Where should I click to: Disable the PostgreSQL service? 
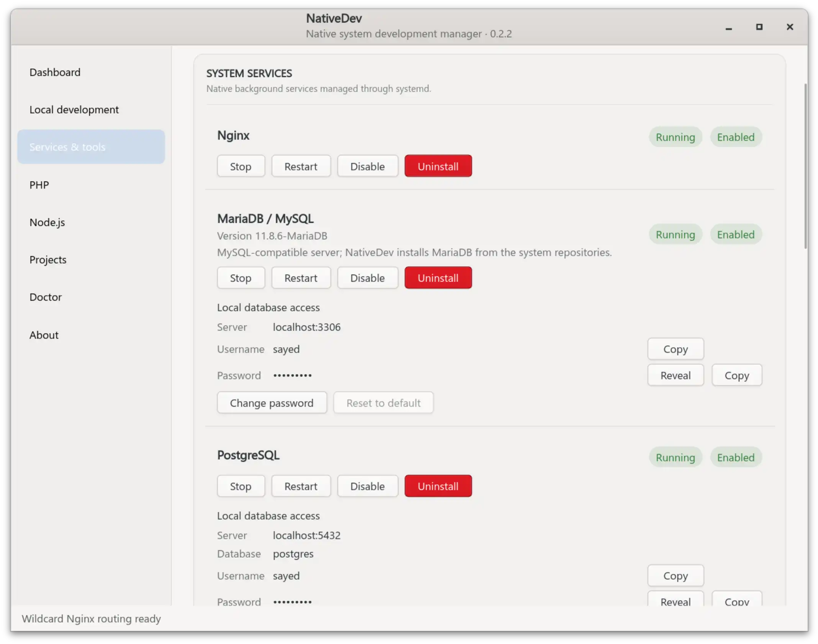click(368, 486)
